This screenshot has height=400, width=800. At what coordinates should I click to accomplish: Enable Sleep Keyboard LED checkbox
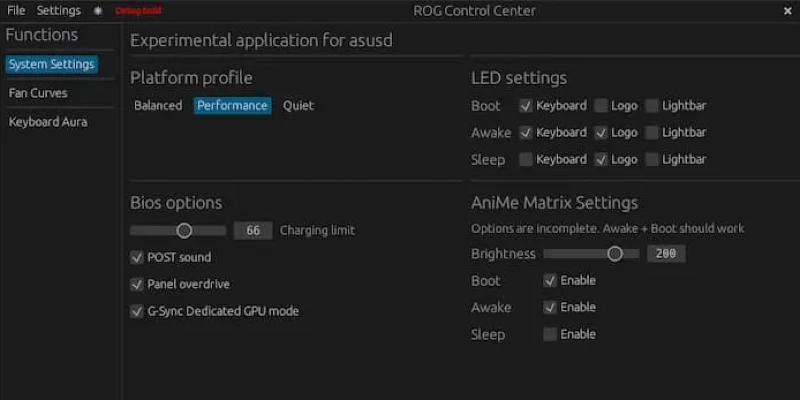click(x=526, y=160)
